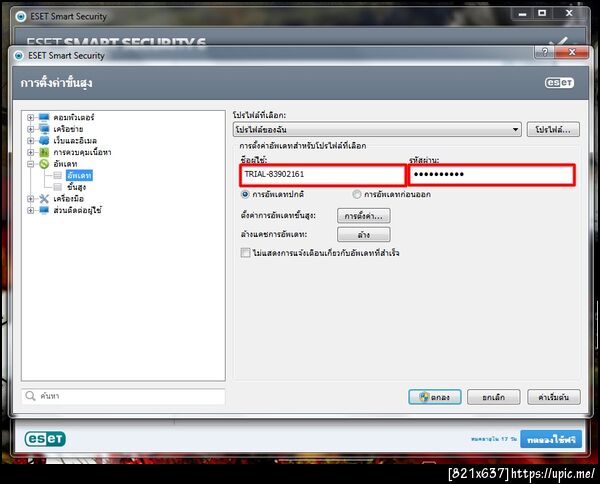Select the การอัพเดทปกติ radio button
Viewport: 600px width, 484px height.
click(x=245, y=194)
